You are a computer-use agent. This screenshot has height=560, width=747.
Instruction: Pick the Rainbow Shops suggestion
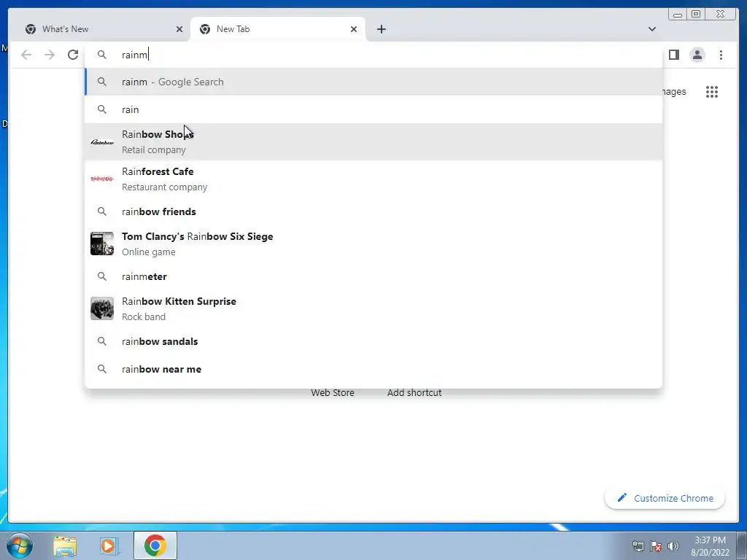pos(373,142)
